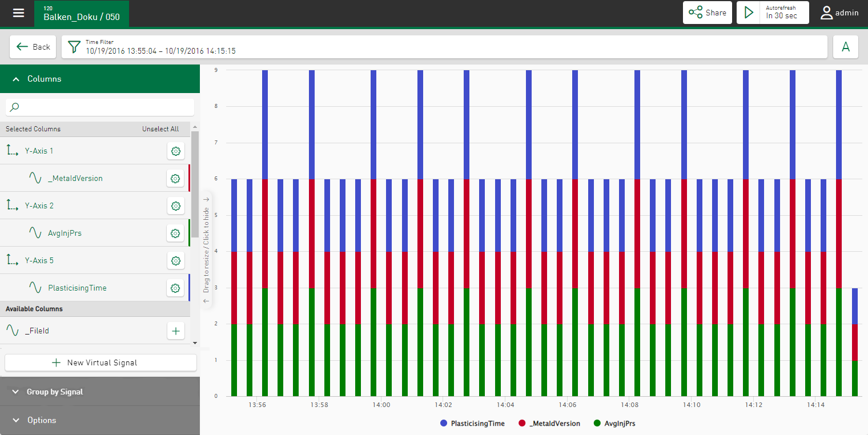Viewport: 868px width, 435px height.
Task: Open settings gear for Y-Axis 5
Action: [x=176, y=261]
